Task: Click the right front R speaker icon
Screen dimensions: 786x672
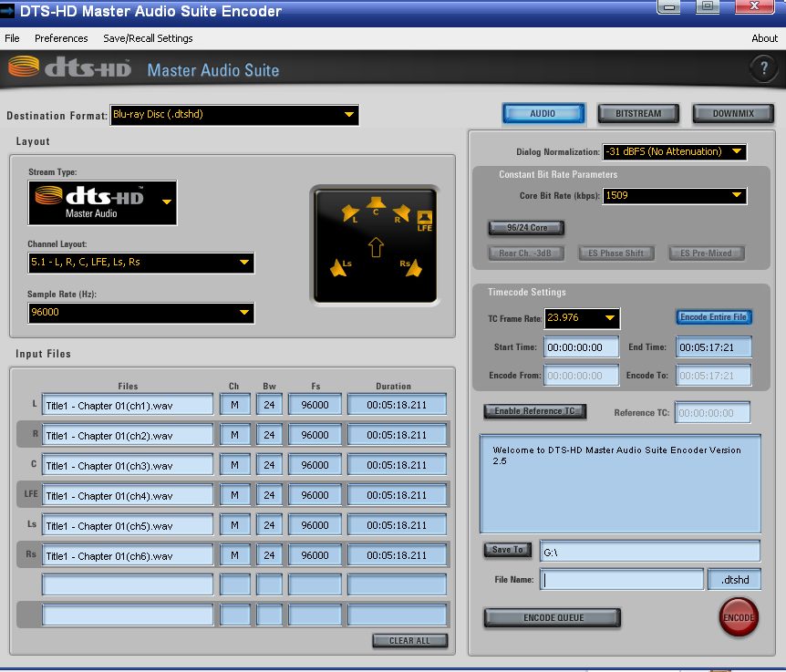Action: tap(401, 212)
